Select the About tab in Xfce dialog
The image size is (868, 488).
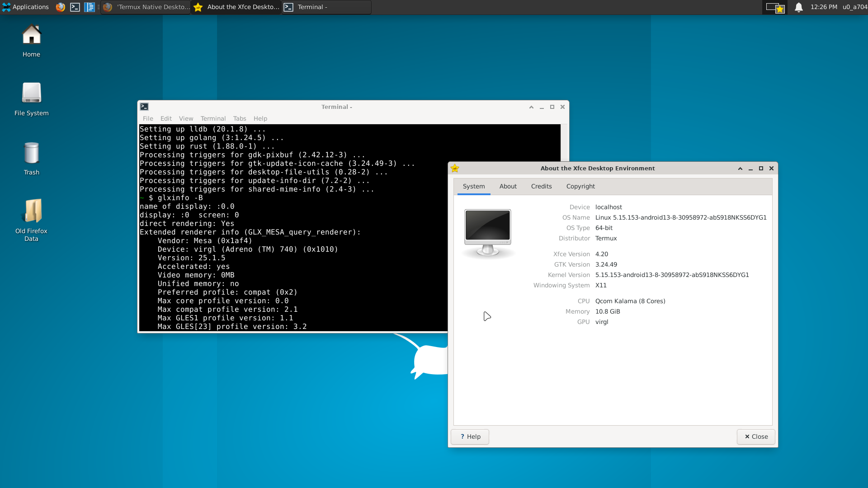[x=508, y=186]
